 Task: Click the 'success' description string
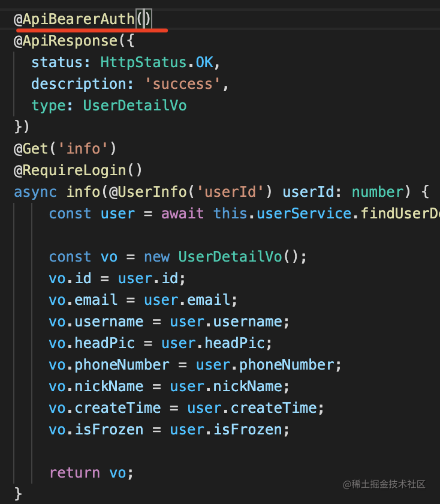click(x=182, y=84)
